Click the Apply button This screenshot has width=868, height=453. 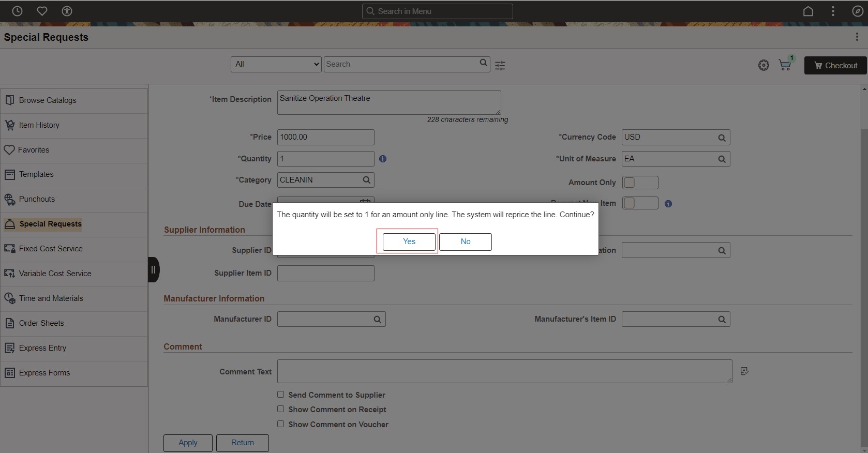[x=188, y=443]
